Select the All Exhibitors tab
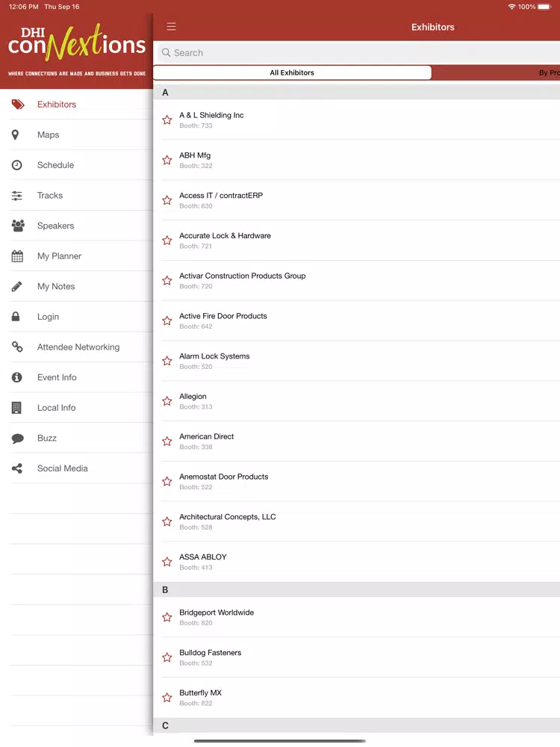 tap(292, 72)
